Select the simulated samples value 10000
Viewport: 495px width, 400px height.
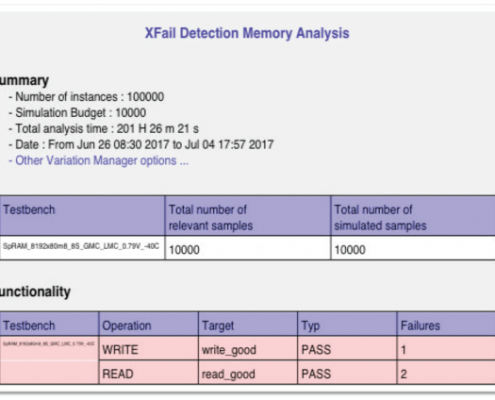pyautogui.click(x=350, y=250)
